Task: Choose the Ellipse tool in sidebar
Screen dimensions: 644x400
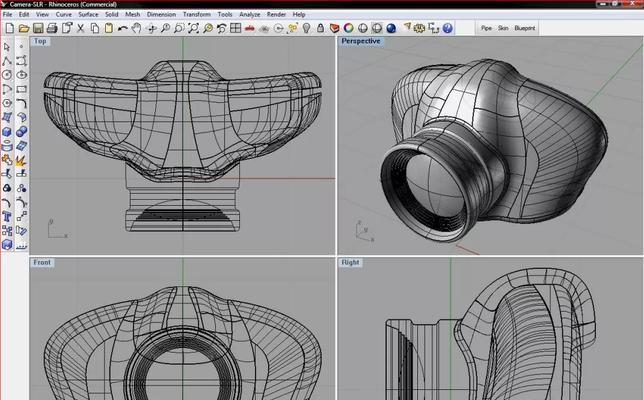Action: (21, 75)
